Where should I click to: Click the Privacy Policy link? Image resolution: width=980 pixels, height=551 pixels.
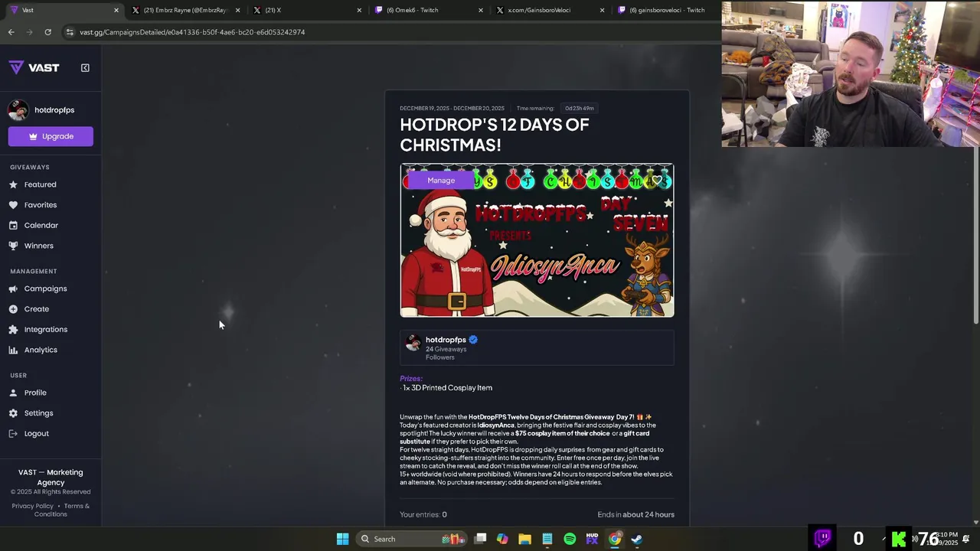33,506
